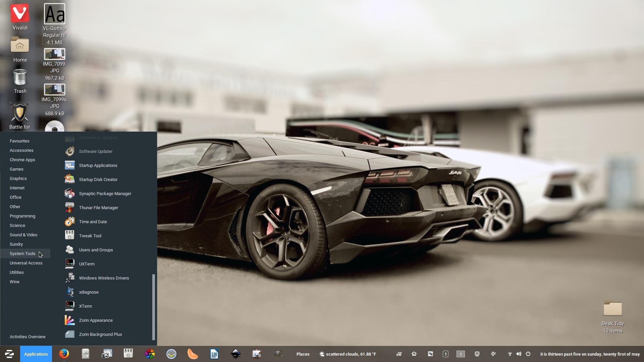Viewport: 644px width, 362px height.
Task: Click the Wi-Fi network indicator
Action: (509, 354)
